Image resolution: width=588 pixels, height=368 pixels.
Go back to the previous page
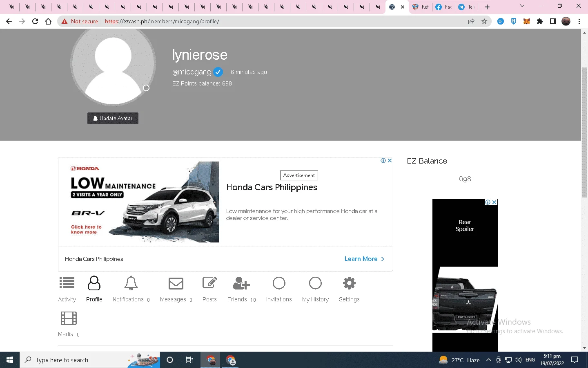pos(9,21)
